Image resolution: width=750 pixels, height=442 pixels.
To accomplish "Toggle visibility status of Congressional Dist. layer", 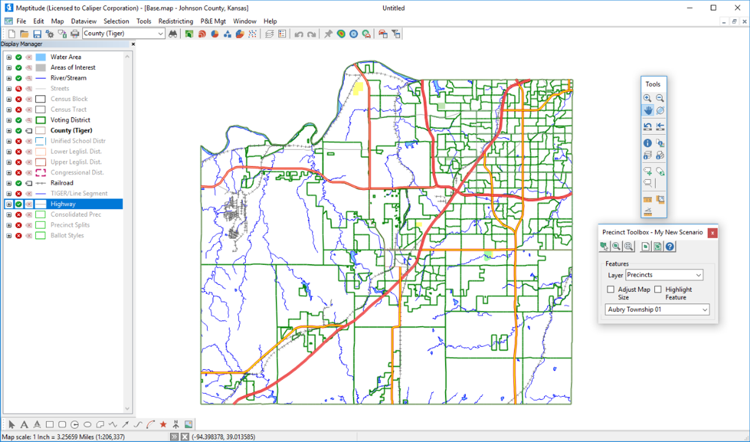I will pyautogui.click(x=19, y=173).
